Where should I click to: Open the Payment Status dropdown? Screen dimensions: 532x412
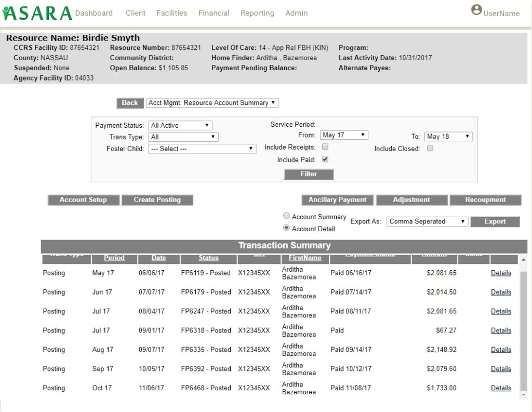180,125
